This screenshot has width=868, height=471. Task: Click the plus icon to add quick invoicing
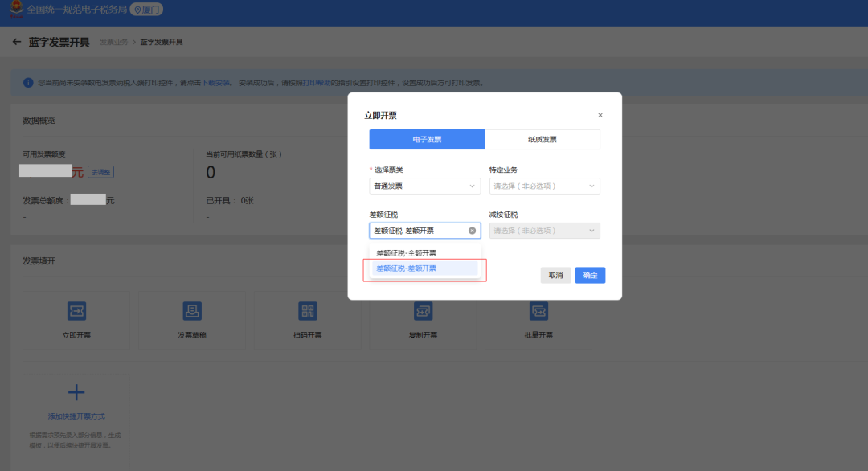[76, 392]
